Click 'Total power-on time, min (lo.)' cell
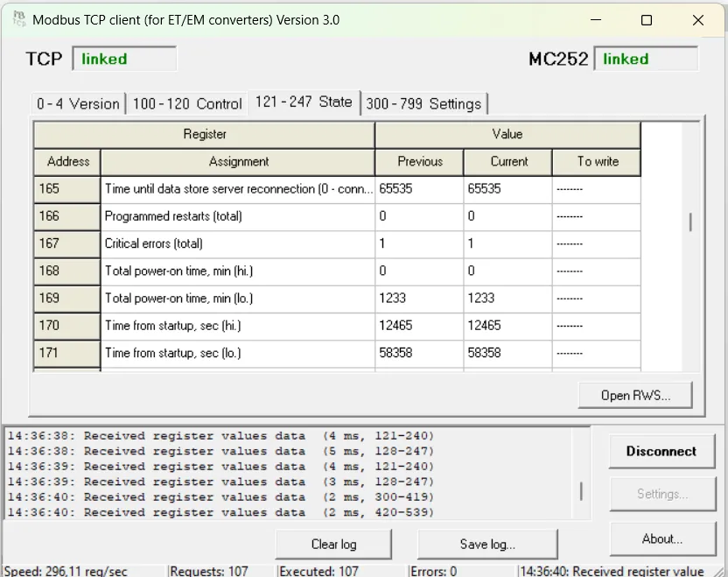728x577 pixels. [x=238, y=299]
